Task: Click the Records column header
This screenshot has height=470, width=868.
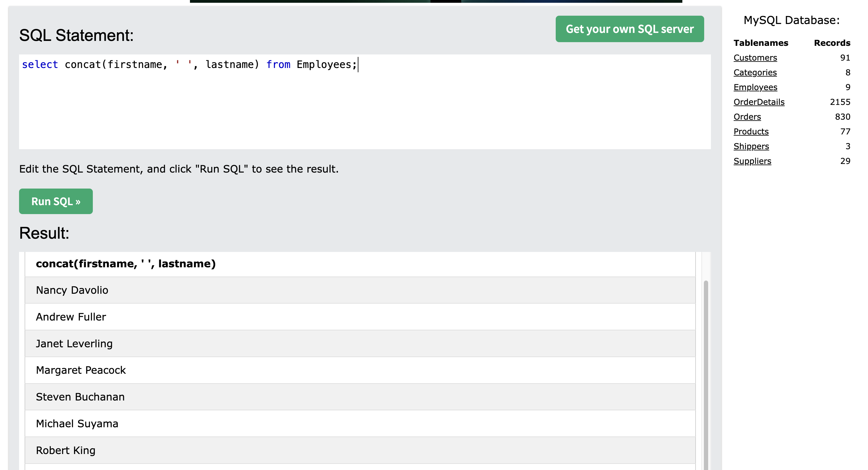Action: point(832,43)
